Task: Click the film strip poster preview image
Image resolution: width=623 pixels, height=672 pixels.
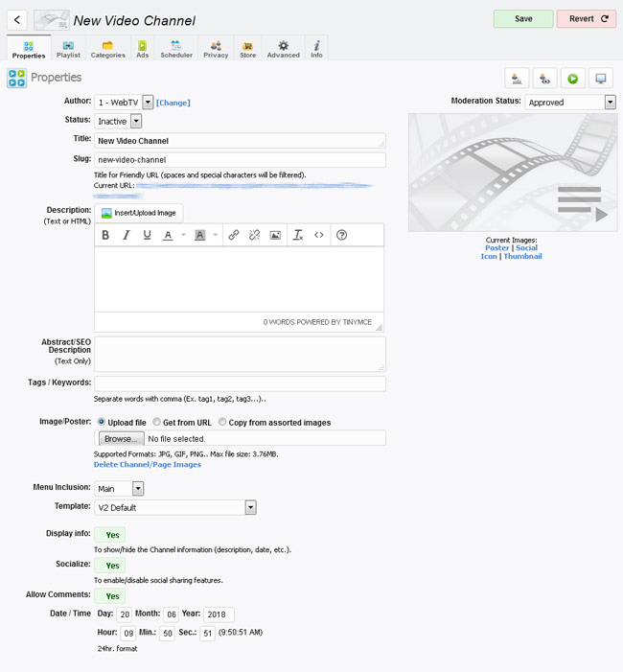Action: [513, 173]
